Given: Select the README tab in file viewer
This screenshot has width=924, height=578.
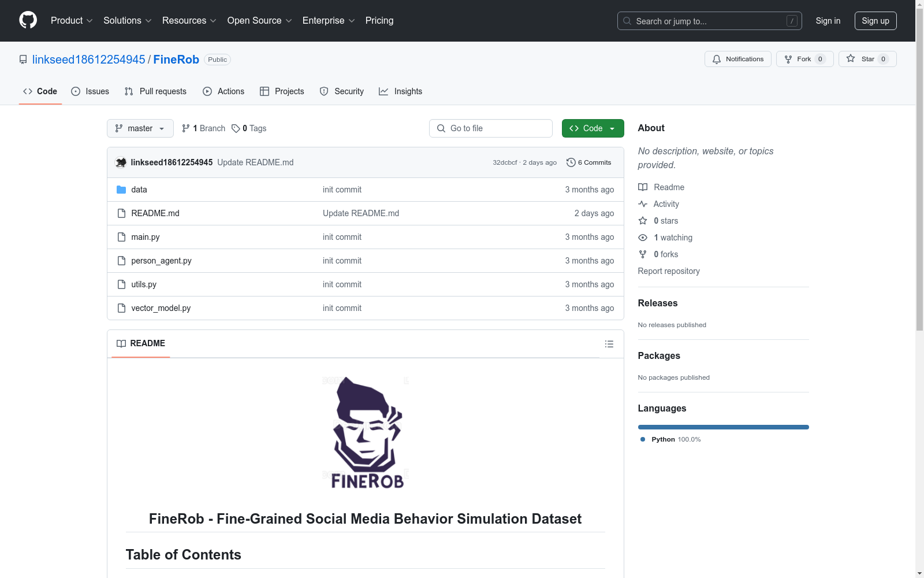Looking at the screenshot, I should pyautogui.click(x=141, y=343).
